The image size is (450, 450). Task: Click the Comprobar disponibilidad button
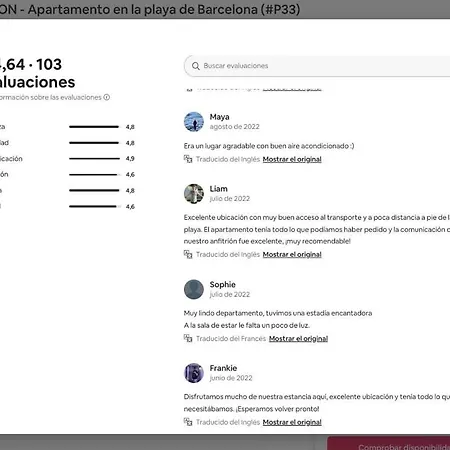point(389,444)
